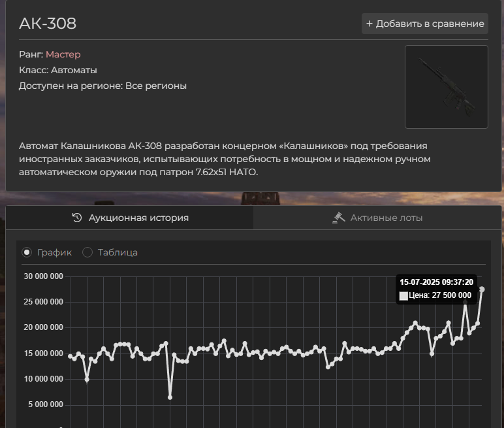Click the lowest chart point near 6 500 000
The height and width of the screenshot is (428, 504).
170,397
